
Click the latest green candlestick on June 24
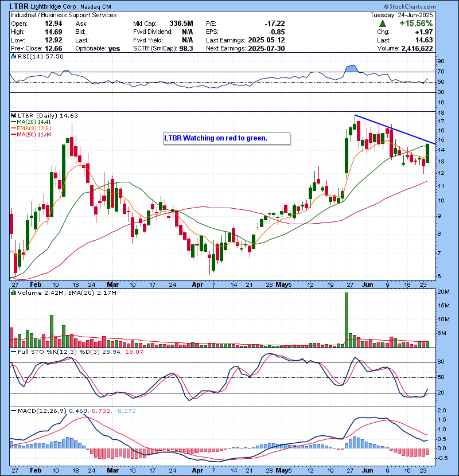click(x=427, y=153)
